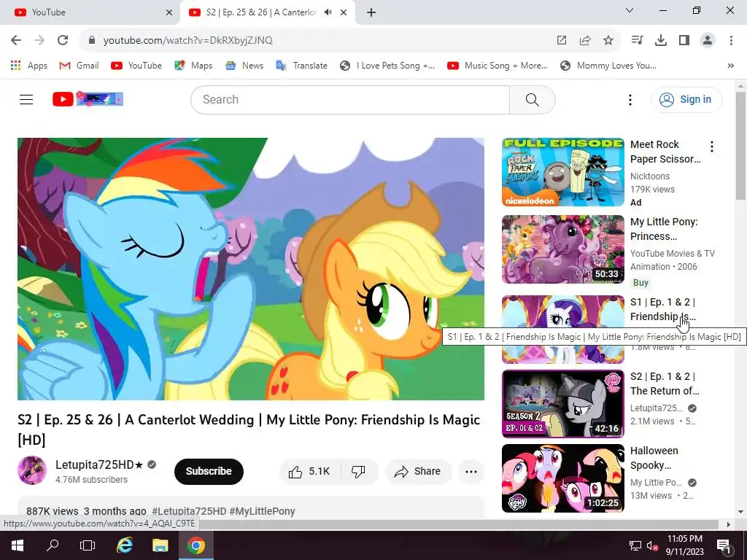Open Maps bookmark

[x=193, y=66]
